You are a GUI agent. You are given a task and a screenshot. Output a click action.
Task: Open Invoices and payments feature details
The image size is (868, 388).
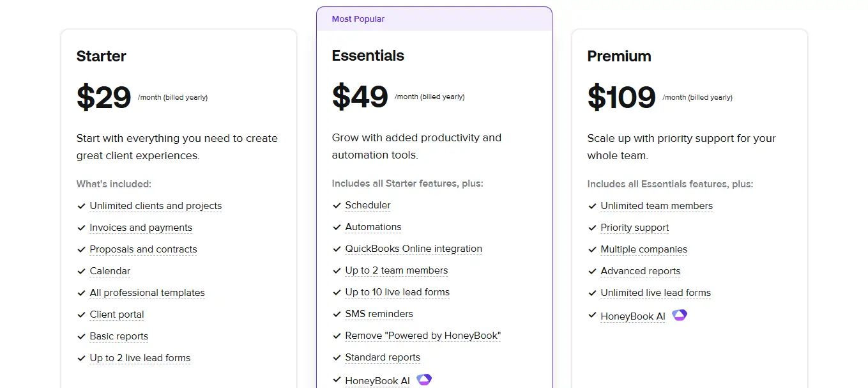[141, 228]
